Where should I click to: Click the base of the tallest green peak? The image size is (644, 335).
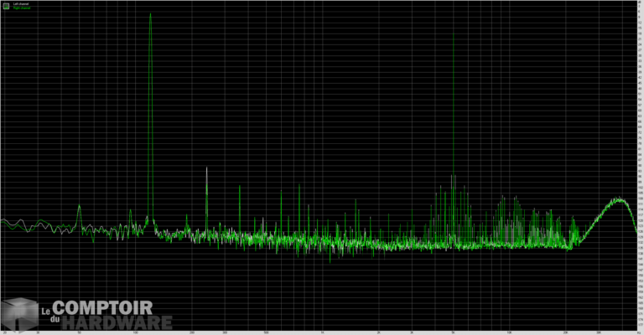pos(150,222)
